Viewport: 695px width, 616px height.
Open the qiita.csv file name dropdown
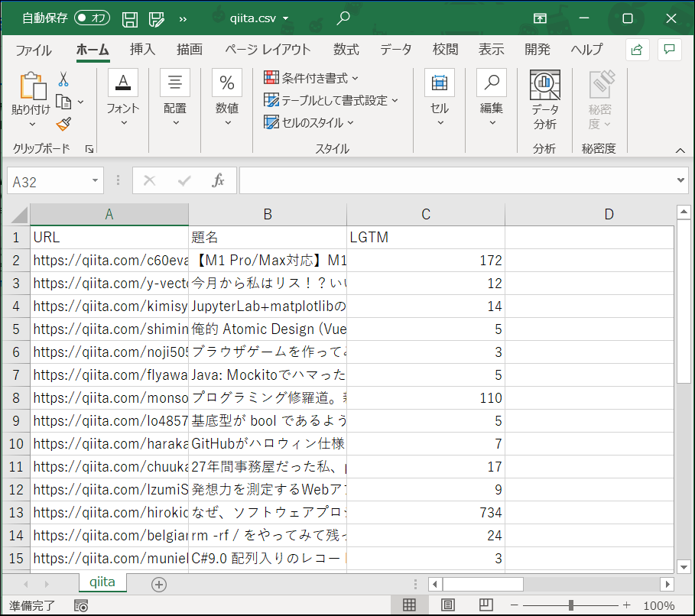pos(285,18)
